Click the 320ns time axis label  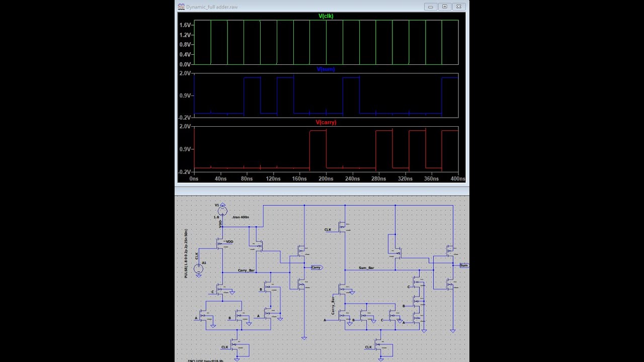tap(405, 179)
